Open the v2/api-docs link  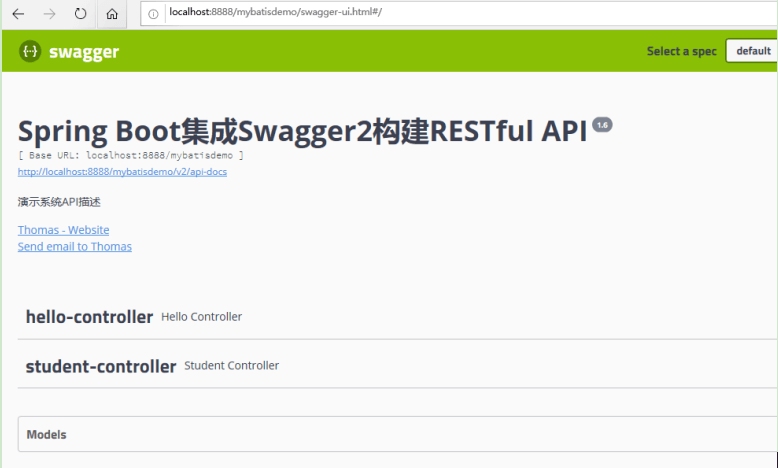click(x=122, y=172)
